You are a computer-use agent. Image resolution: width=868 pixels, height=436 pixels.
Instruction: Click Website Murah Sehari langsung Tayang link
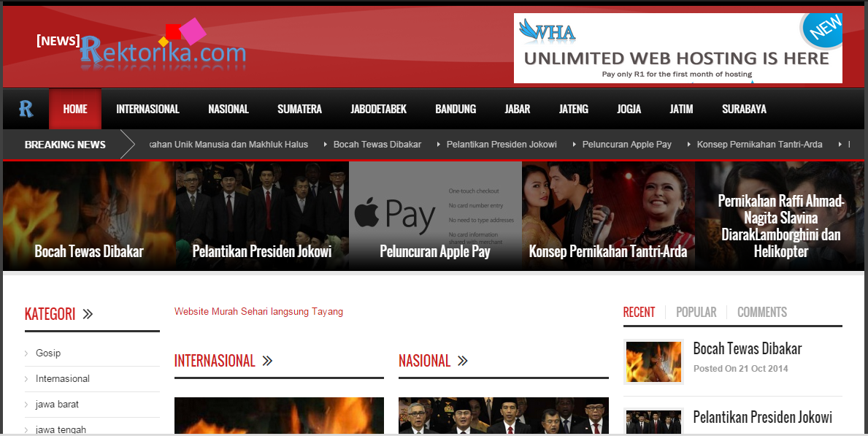coord(258,311)
